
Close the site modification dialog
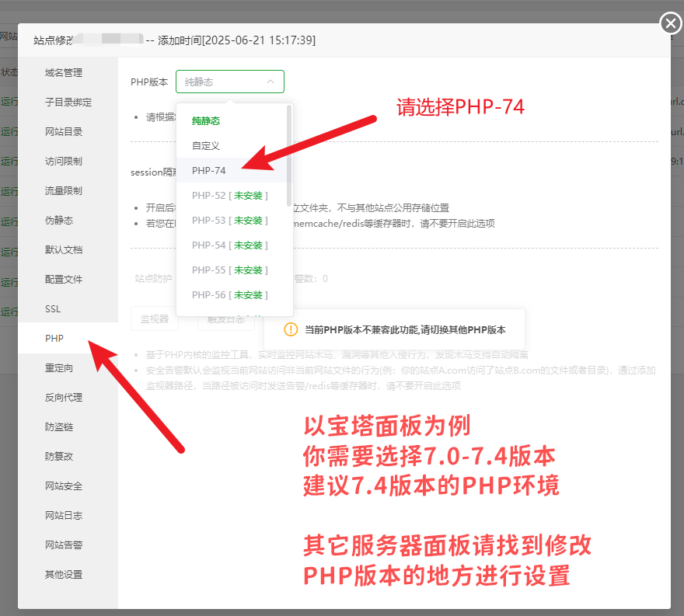click(x=671, y=24)
